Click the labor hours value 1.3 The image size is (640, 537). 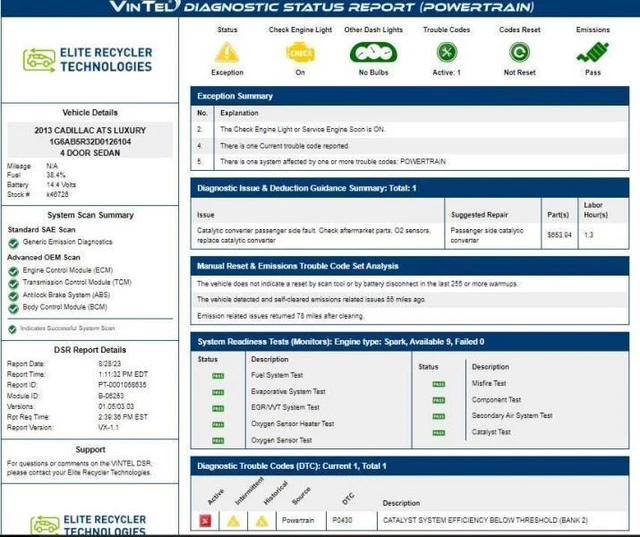pyautogui.click(x=588, y=235)
